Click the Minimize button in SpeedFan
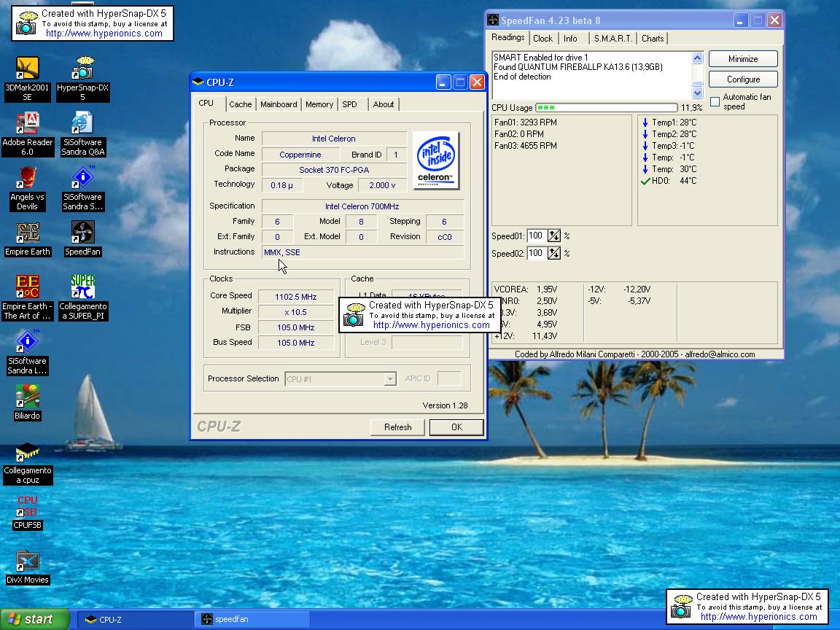Screen dimensions: 840x630 743,59
